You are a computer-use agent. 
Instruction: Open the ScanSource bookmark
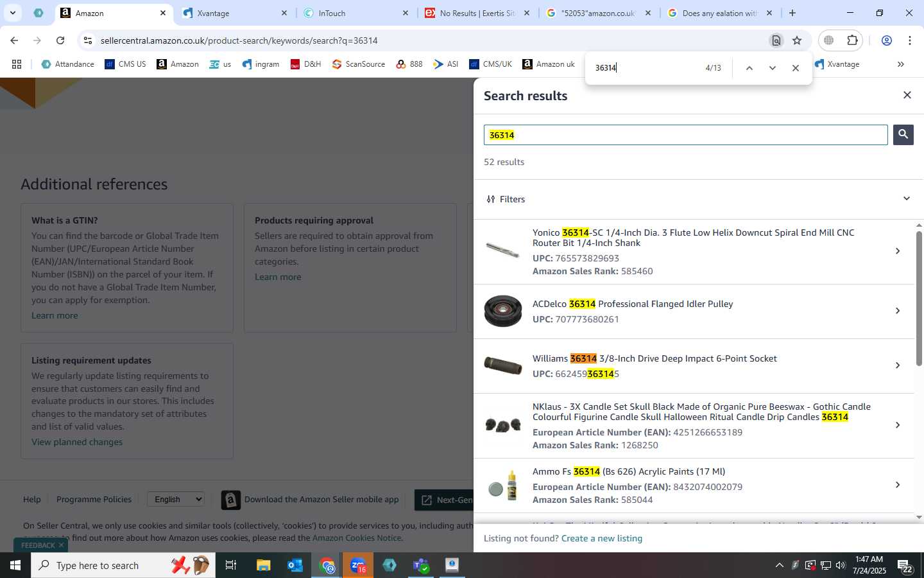tap(359, 64)
